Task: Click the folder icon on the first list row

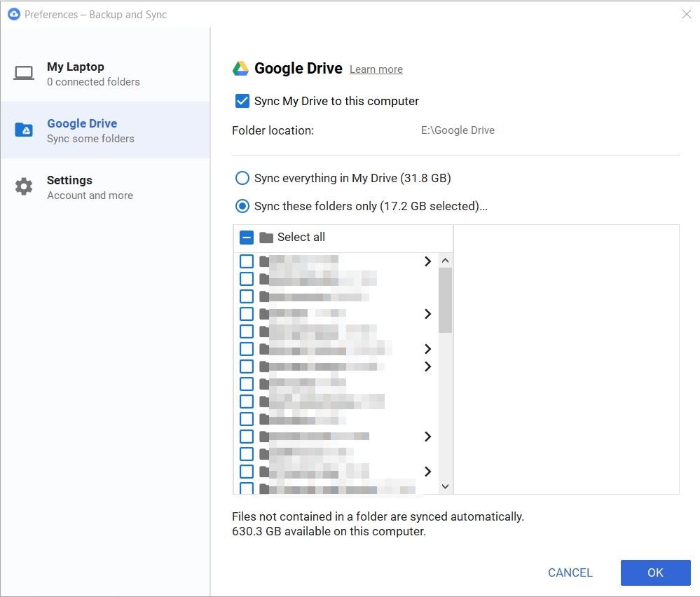Action: pos(265,261)
